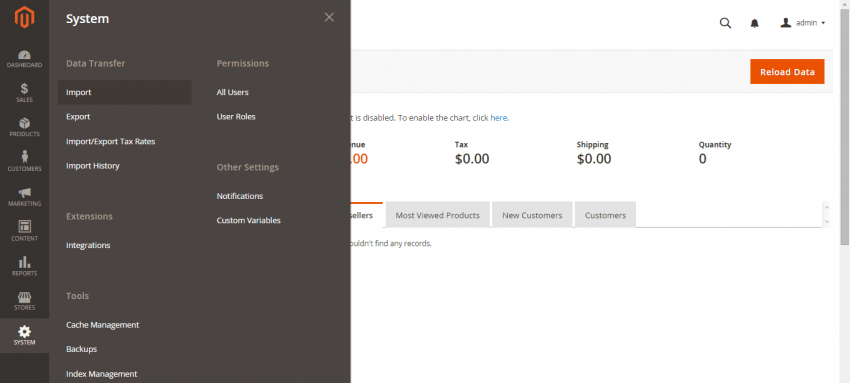The height and width of the screenshot is (383, 850).
Task: Click the Reload Data button
Action: tap(787, 72)
